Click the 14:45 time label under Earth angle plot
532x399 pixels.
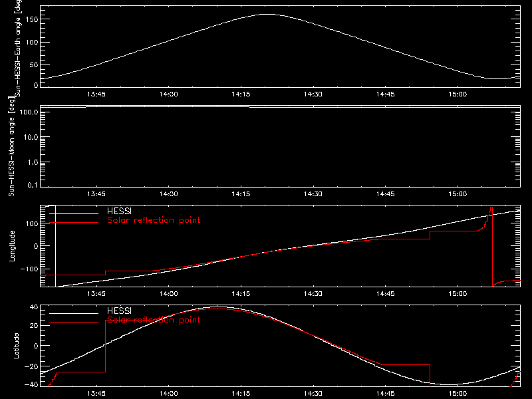point(386,94)
